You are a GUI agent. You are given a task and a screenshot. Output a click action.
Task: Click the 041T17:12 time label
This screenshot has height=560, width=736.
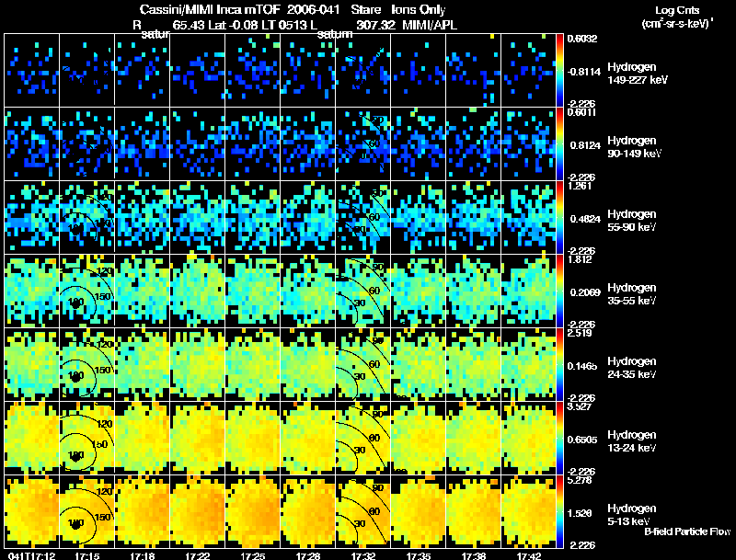(x=31, y=555)
